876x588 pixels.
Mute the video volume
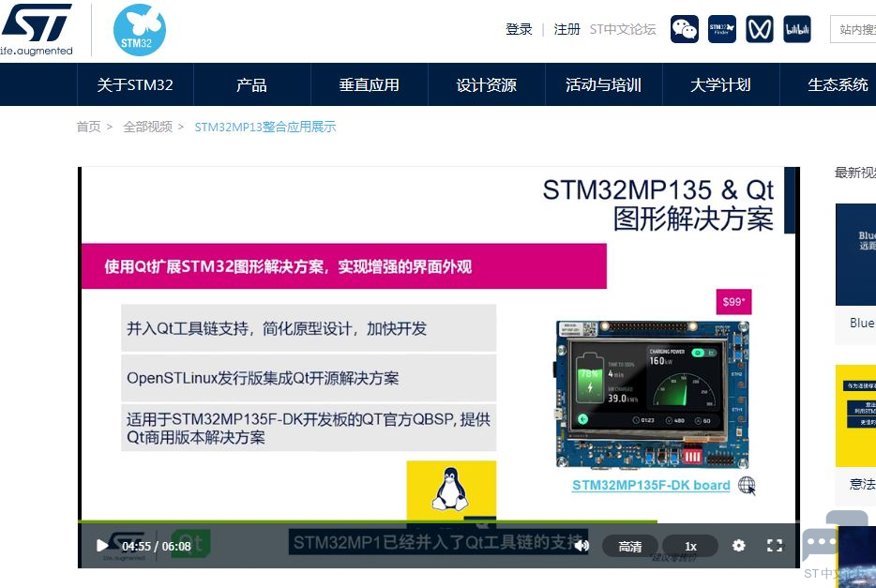(x=581, y=546)
